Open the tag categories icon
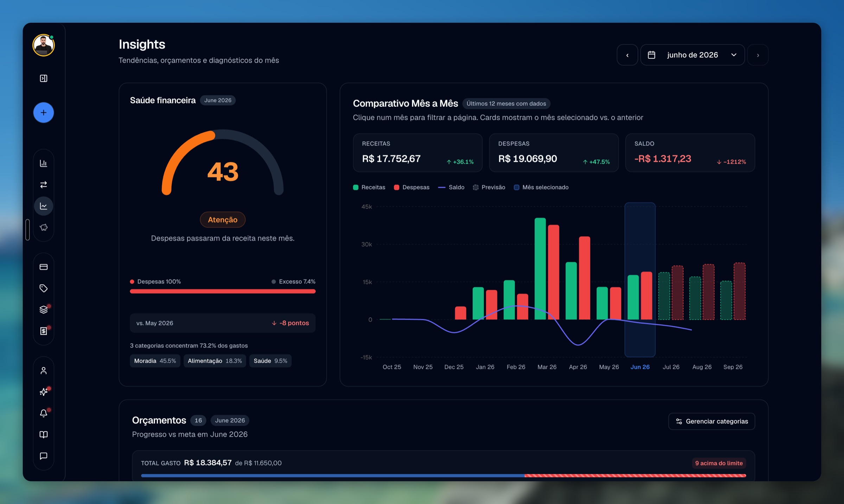The width and height of the screenshot is (844, 504). tap(44, 288)
